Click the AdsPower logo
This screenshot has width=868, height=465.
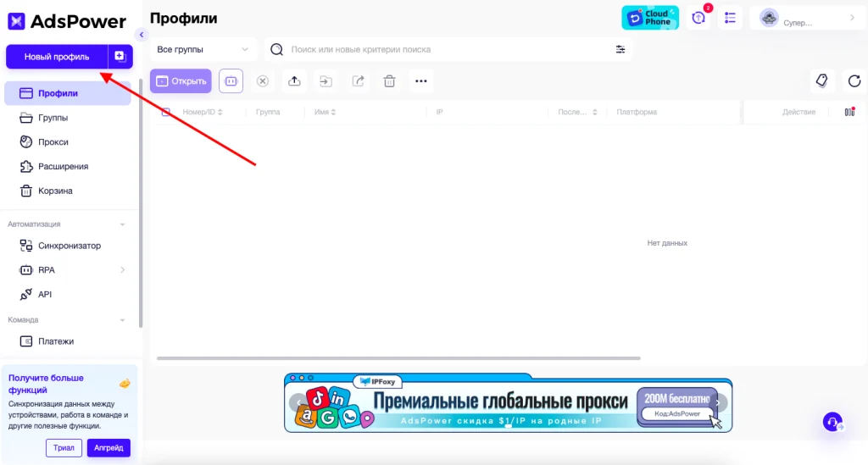tap(67, 21)
